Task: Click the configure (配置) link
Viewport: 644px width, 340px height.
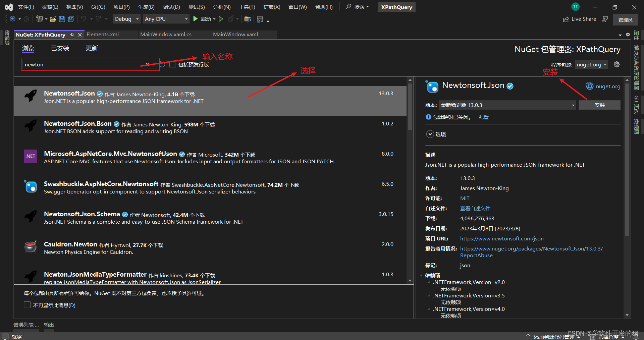Action: (483, 117)
